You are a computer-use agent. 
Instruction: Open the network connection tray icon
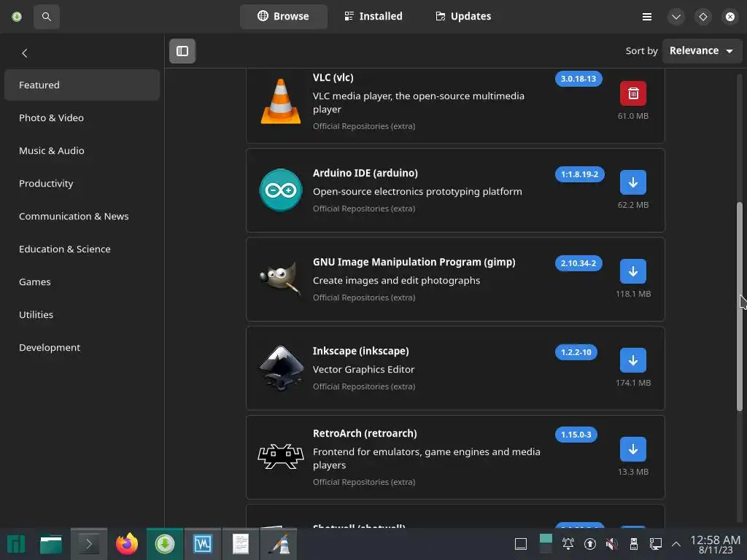[656, 544]
